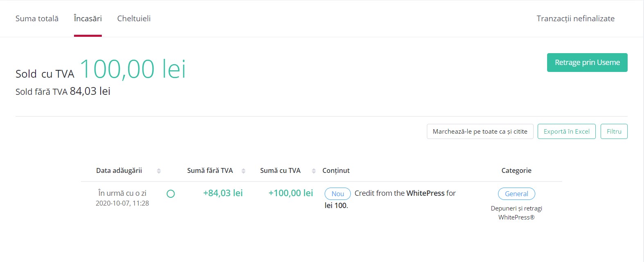644x262 pixels.
Task: Click the Data adăugării column header
Action: tap(119, 170)
